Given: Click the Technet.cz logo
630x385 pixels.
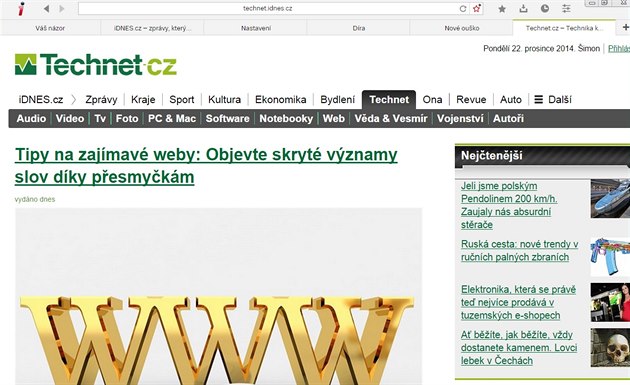Looking at the screenshot, I should click(x=96, y=65).
